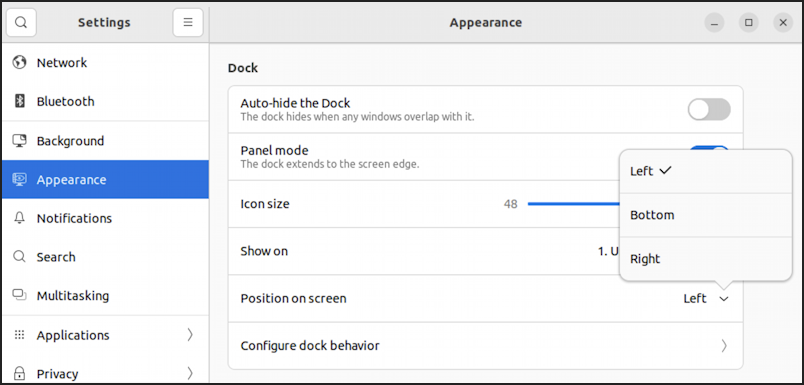Open the Position on screen dropdown arrow

[723, 299]
